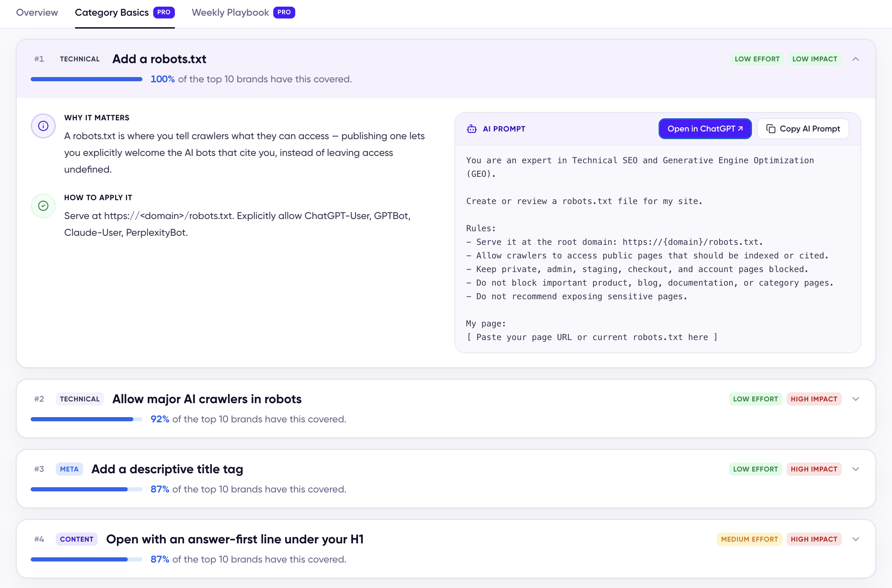This screenshot has height=588, width=892.
Task: Click the 100% percentage text
Action: (163, 79)
